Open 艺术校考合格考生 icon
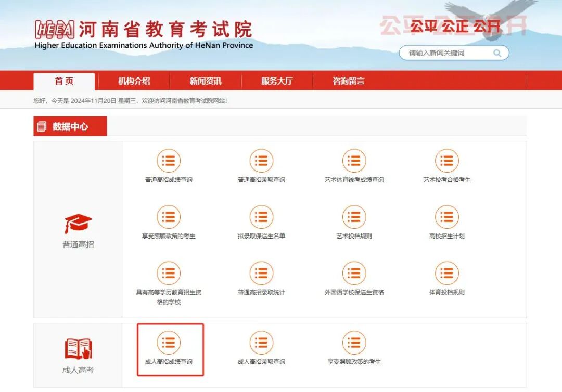This screenshot has width=562, height=392. (x=446, y=161)
